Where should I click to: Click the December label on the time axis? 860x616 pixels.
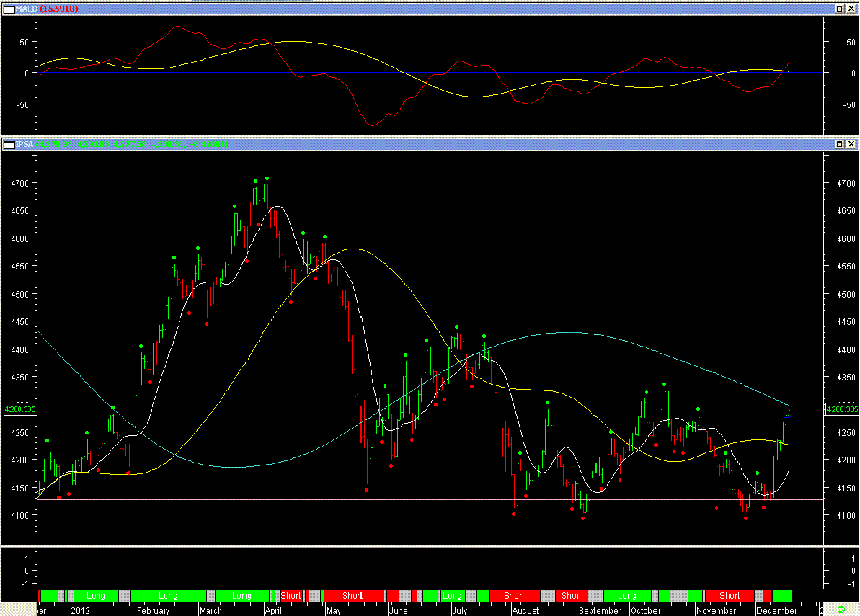tap(777, 610)
